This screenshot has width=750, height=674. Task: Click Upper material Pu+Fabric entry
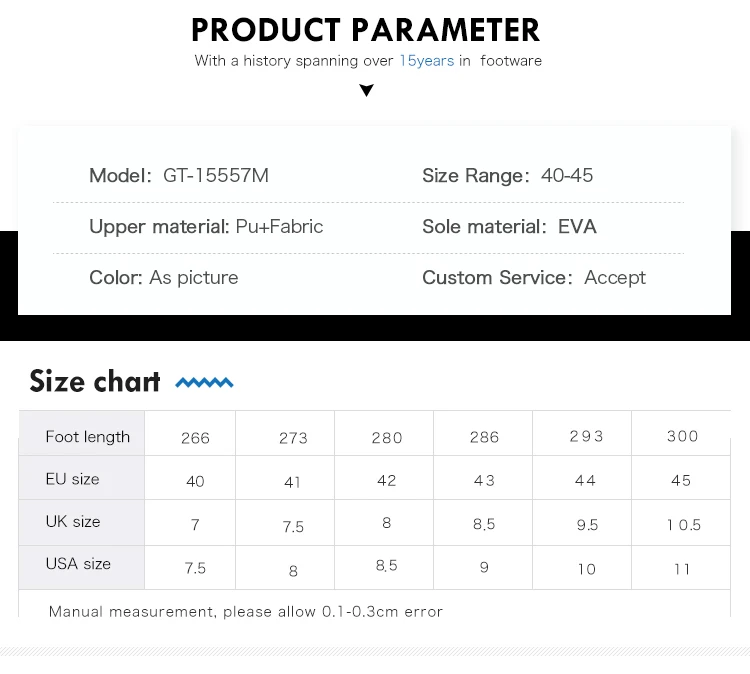(x=206, y=227)
